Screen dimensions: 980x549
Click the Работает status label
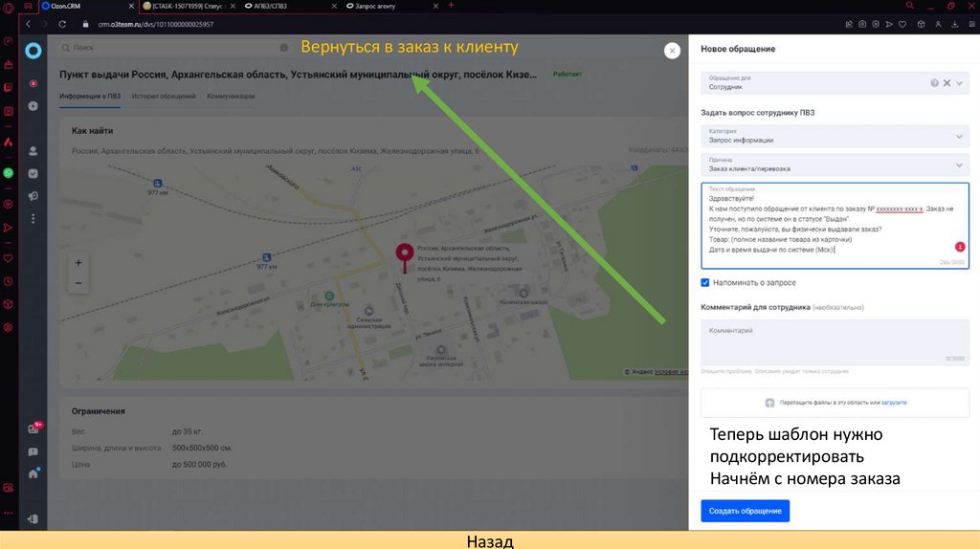pos(568,74)
